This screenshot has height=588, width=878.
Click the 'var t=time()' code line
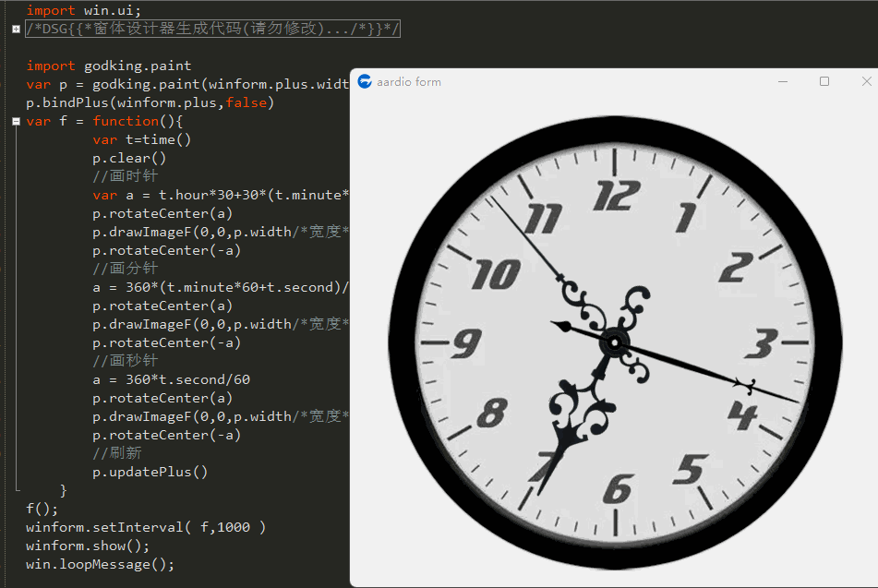click(x=141, y=140)
